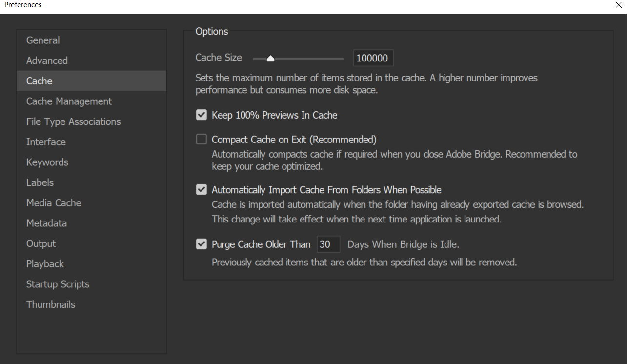This screenshot has height=364, width=627.
Task: Go to File Type Associations
Action: [x=73, y=121]
